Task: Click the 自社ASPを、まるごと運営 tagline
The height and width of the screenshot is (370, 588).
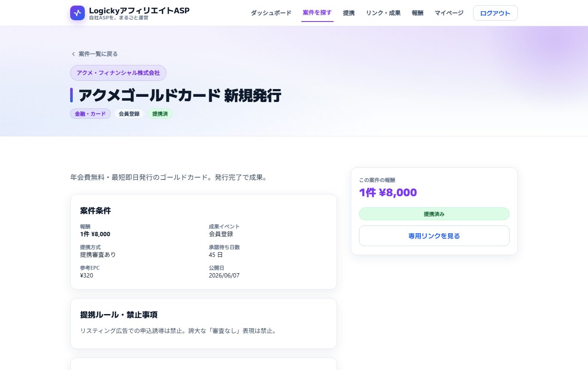Action: pos(119,18)
